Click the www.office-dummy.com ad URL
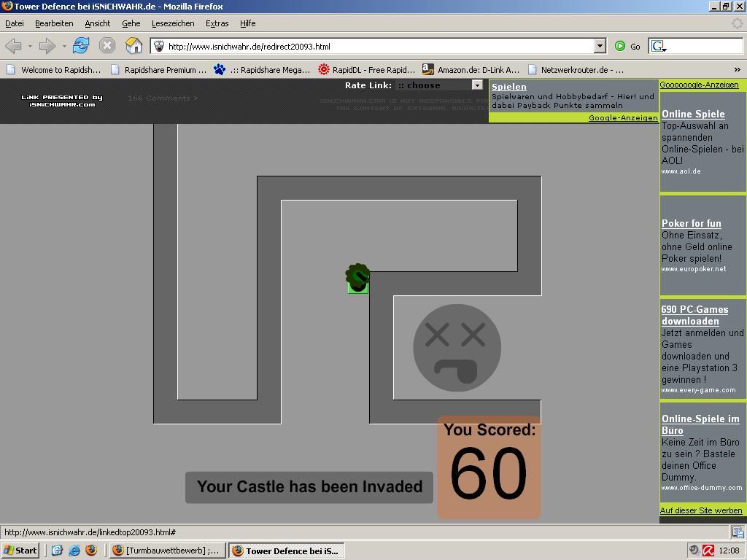747x560 pixels. coord(702,488)
